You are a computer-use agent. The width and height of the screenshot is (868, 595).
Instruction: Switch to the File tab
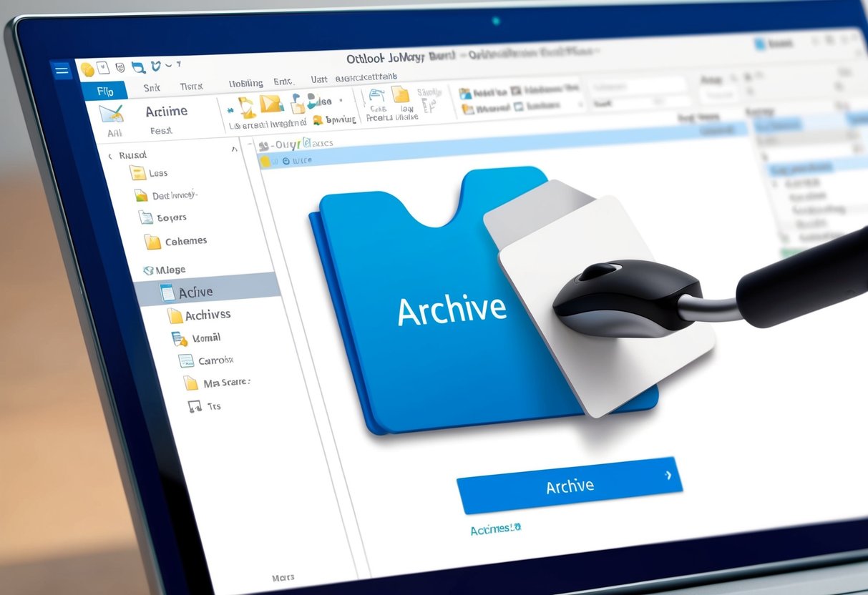click(x=105, y=90)
